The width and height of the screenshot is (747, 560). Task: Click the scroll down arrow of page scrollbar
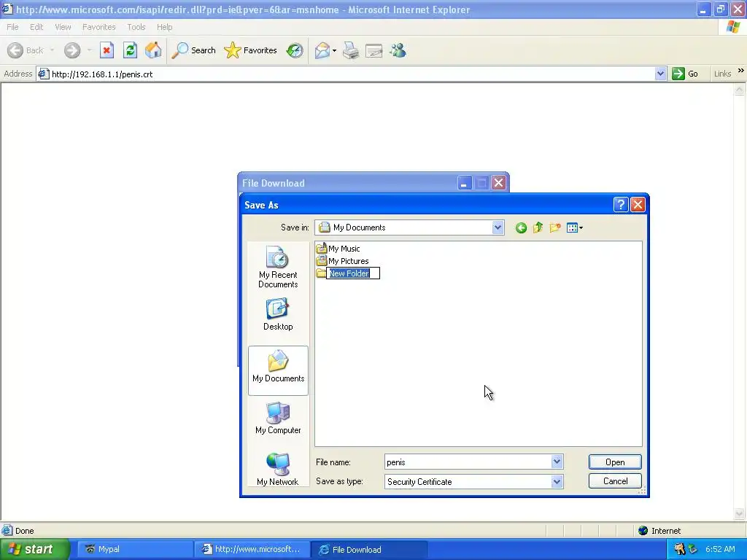pos(740,514)
